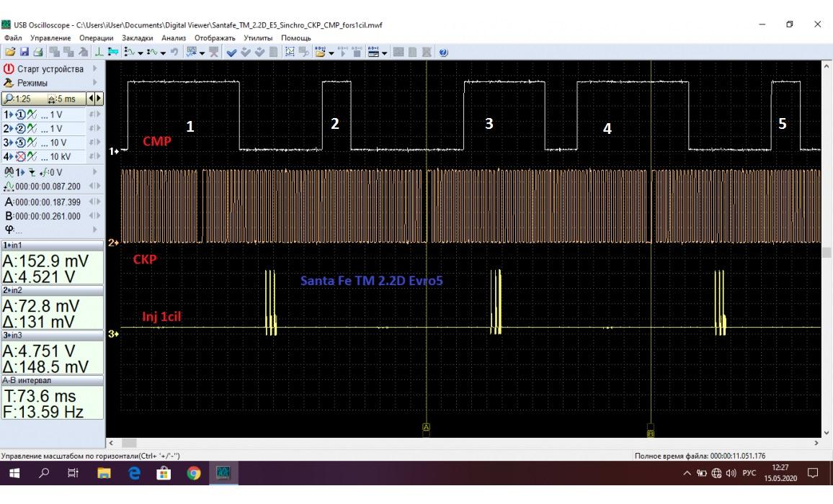Expand the trigger settings row arrow
Viewport: 833px width, 504px height.
[95, 172]
